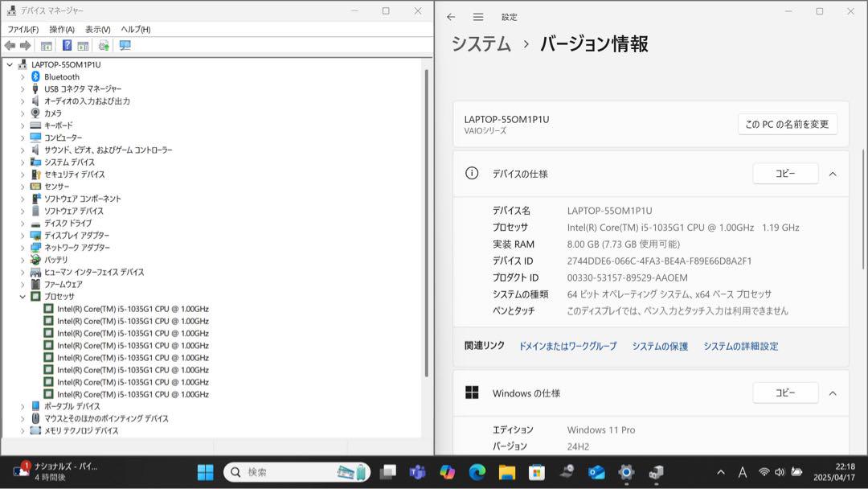Open the 操作(A) menu

[x=61, y=29]
